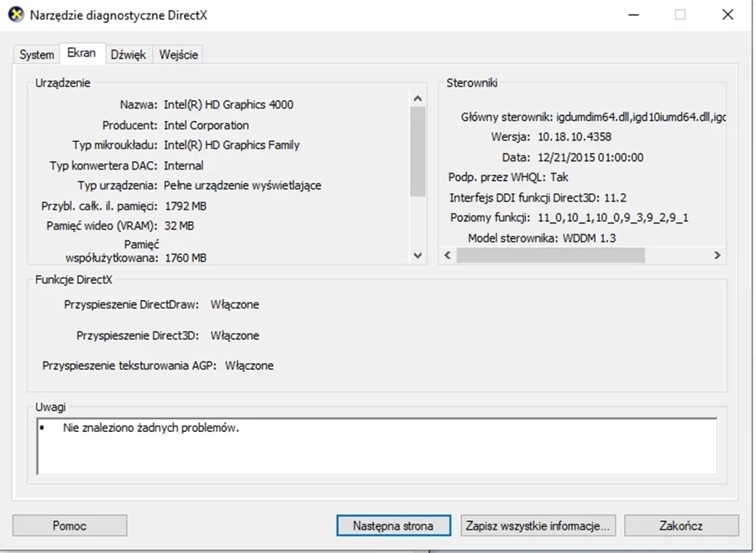Click the down arrow in Urządzenie scrollbar
This screenshot has width=756, height=553.
pyautogui.click(x=418, y=255)
